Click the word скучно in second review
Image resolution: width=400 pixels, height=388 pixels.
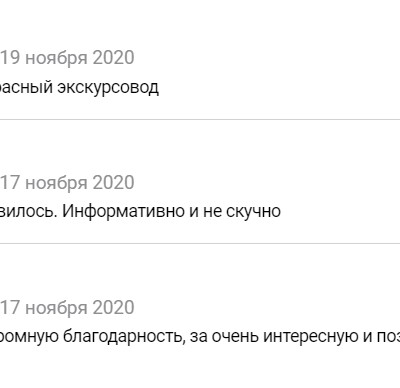click(253, 211)
